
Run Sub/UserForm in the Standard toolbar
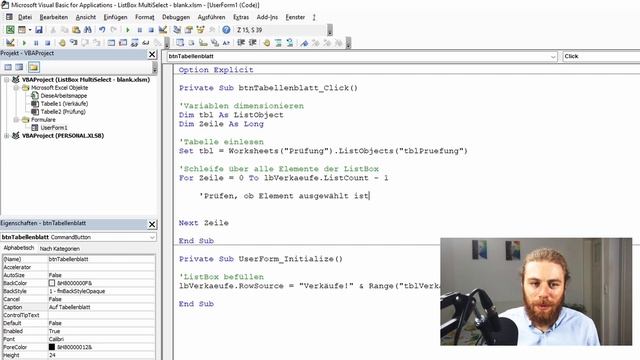(x=128, y=30)
